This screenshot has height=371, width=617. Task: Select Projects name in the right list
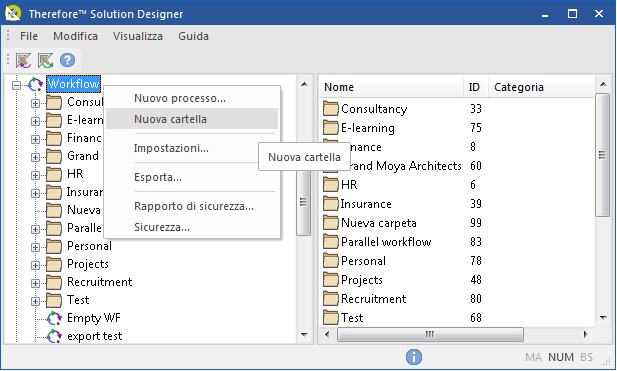pos(362,280)
